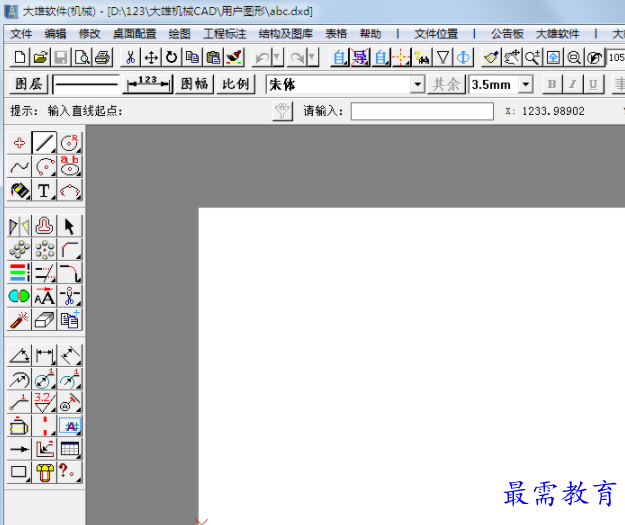The height and width of the screenshot is (525, 625).
Task: Click the zoom in magnifier icon
Action: (533, 58)
